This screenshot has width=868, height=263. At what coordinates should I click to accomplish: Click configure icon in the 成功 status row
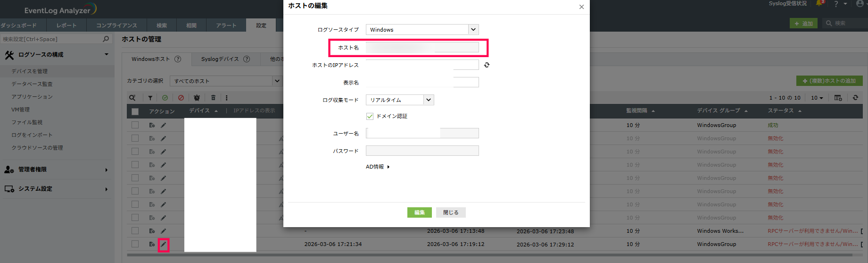152,125
